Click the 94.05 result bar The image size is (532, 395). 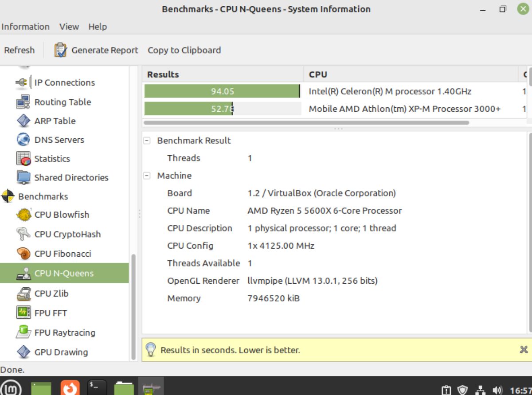tap(222, 91)
